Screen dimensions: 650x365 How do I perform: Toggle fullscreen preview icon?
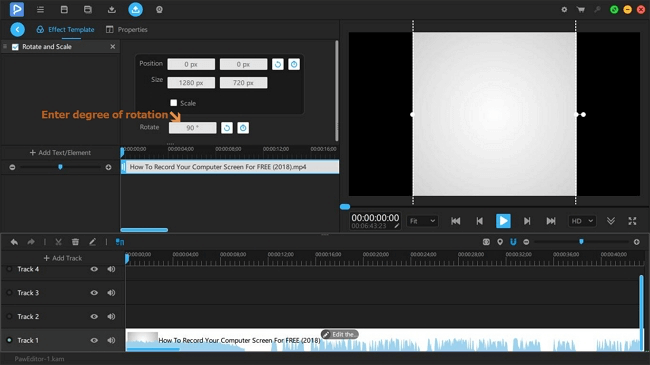click(x=632, y=221)
